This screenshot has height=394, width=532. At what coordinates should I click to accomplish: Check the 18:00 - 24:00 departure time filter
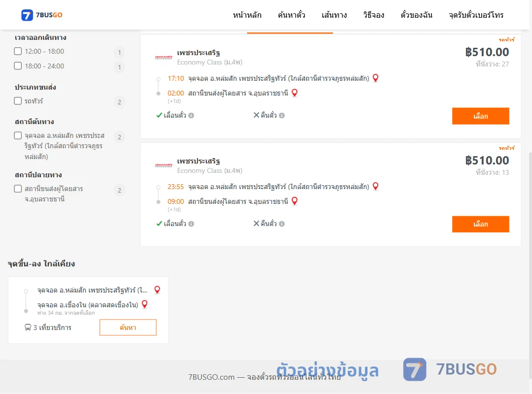[18, 66]
